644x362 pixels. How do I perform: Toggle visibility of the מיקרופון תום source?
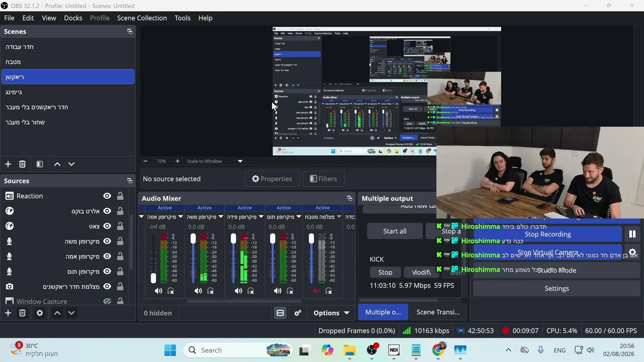107,271
